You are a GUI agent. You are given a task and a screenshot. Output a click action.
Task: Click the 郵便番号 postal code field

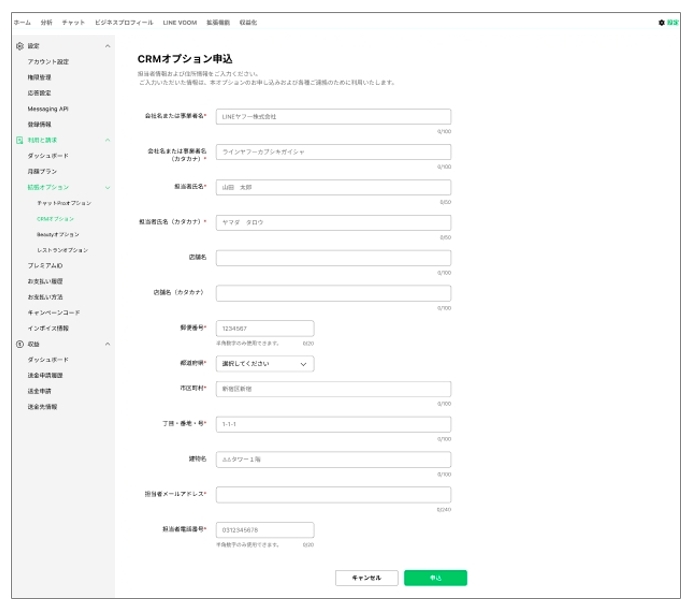(x=265, y=328)
